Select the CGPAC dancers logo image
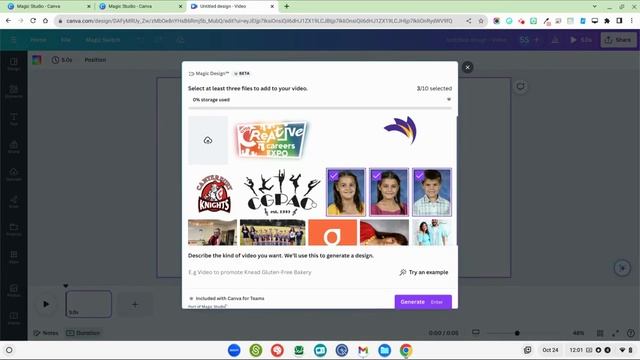 pos(282,192)
